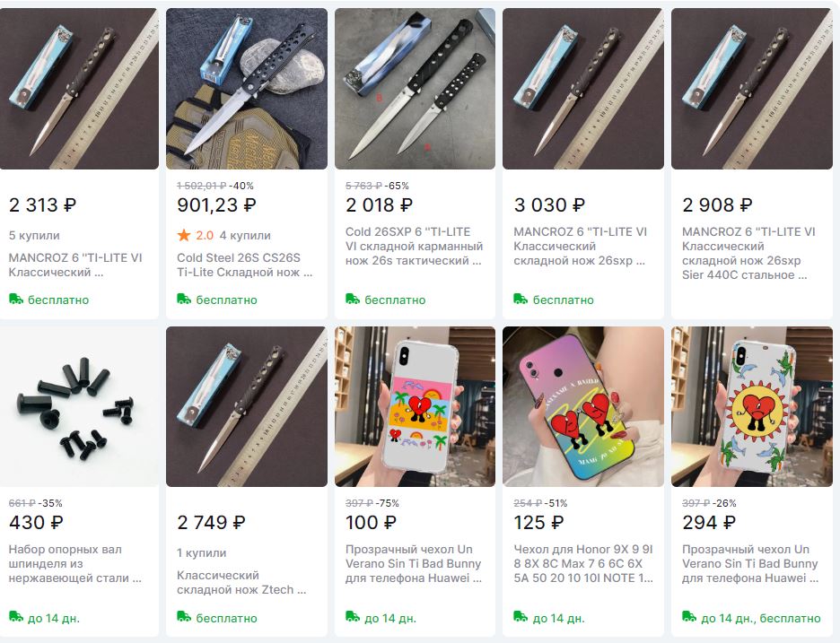Open "Cold Steel 26S CS26S Ti-Lite" title link
The image size is (840, 643).
tap(245, 265)
